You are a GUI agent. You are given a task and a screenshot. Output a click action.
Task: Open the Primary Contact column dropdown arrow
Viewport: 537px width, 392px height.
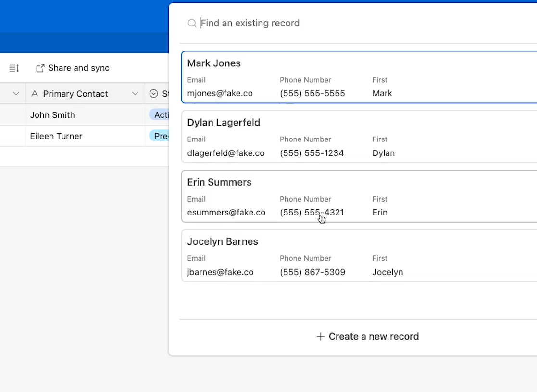coord(135,93)
